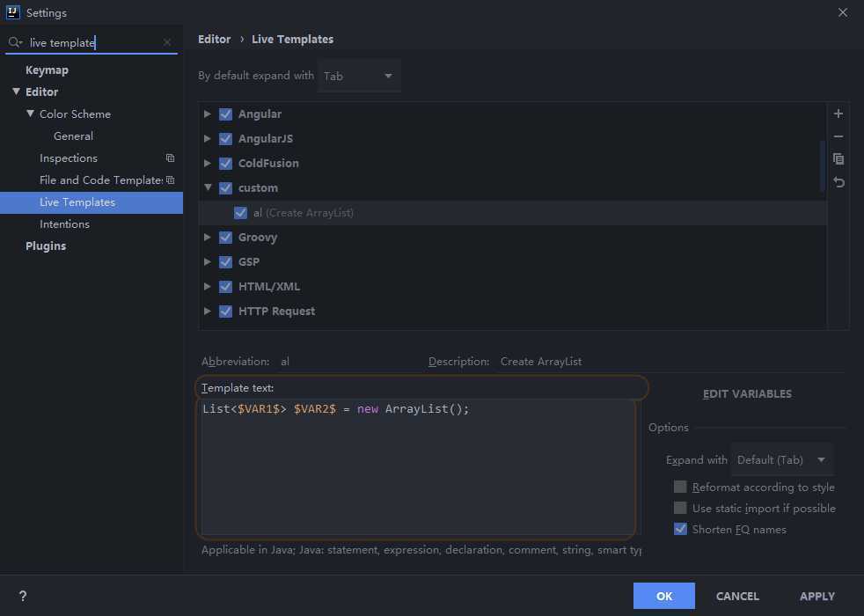Click inside the Template text editor
Screen dimensions: 864x616
pos(418,466)
